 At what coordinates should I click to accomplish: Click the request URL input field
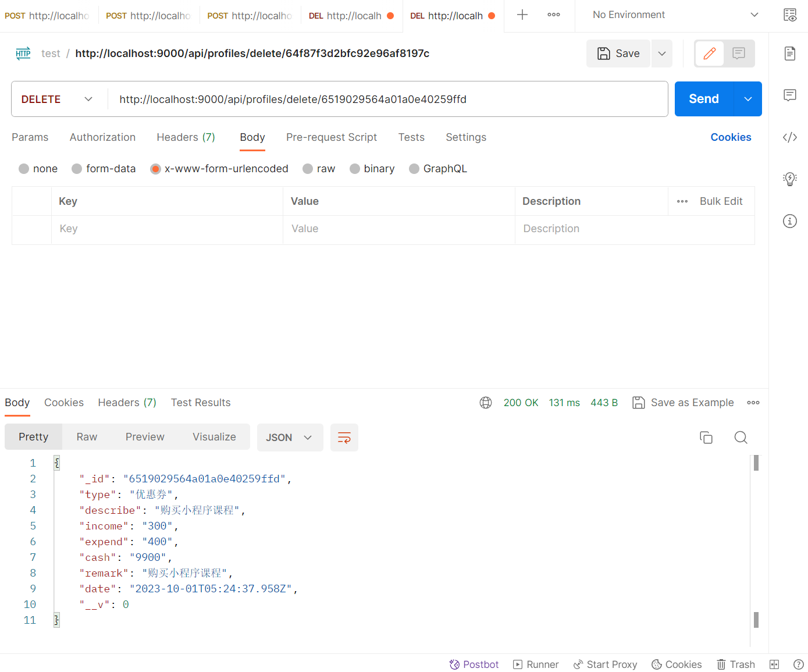384,99
